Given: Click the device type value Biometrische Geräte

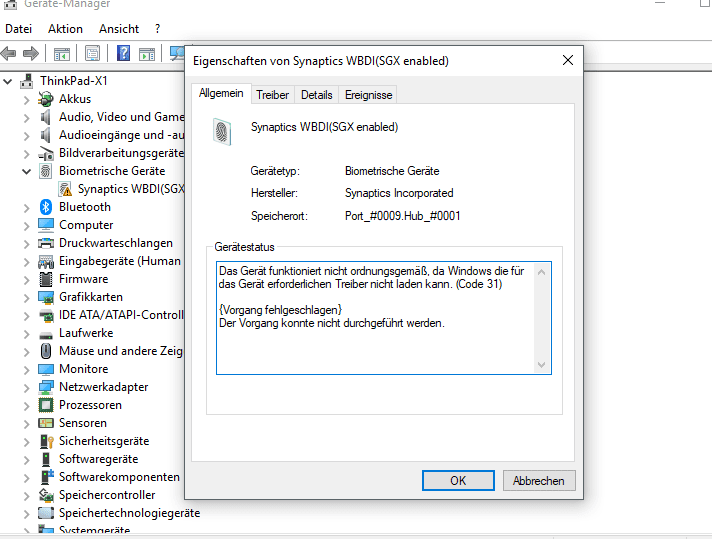Looking at the screenshot, I should (x=392, y=171).
